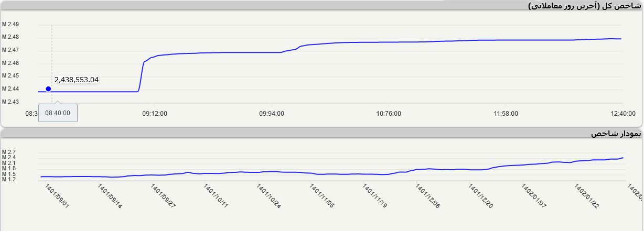The height and width of the screenshot is (231, 644).
Task: Click the 2,438,553.04 value label
Action: pyautogui.click(x=77, y=80)
